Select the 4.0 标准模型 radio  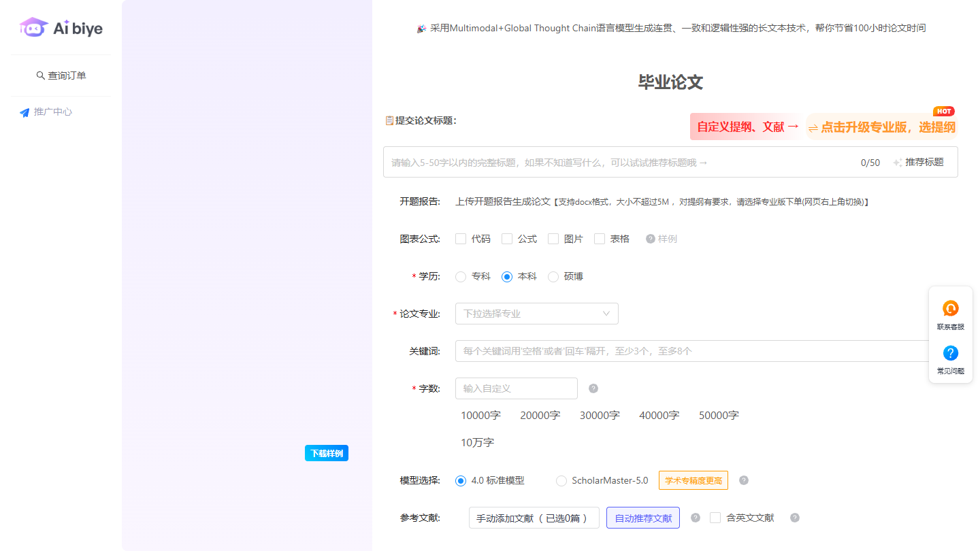pyautogui.click(x=461, y=481)
